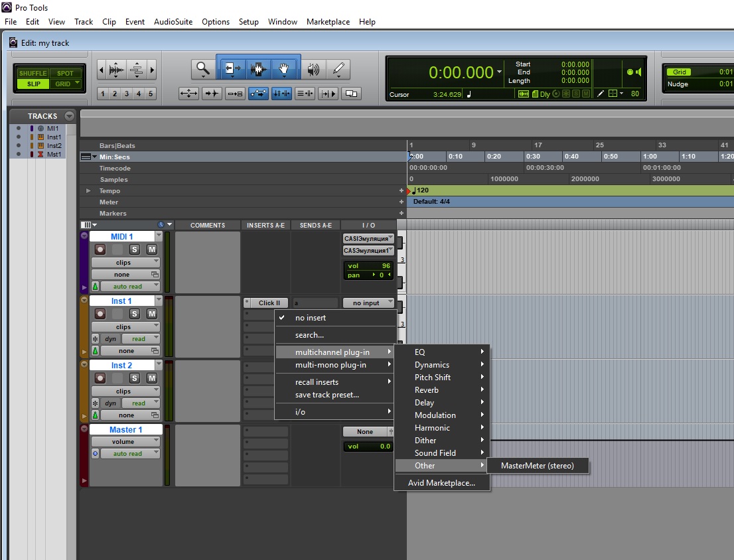Click 'Avid Marketplace...' menu entry

pos(442,483)
